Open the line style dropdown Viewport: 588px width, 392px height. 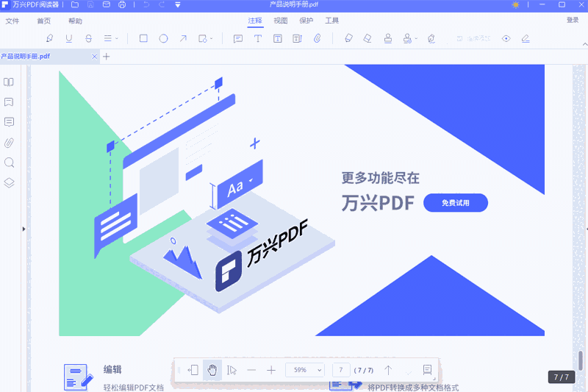click(x=111, y=38)
